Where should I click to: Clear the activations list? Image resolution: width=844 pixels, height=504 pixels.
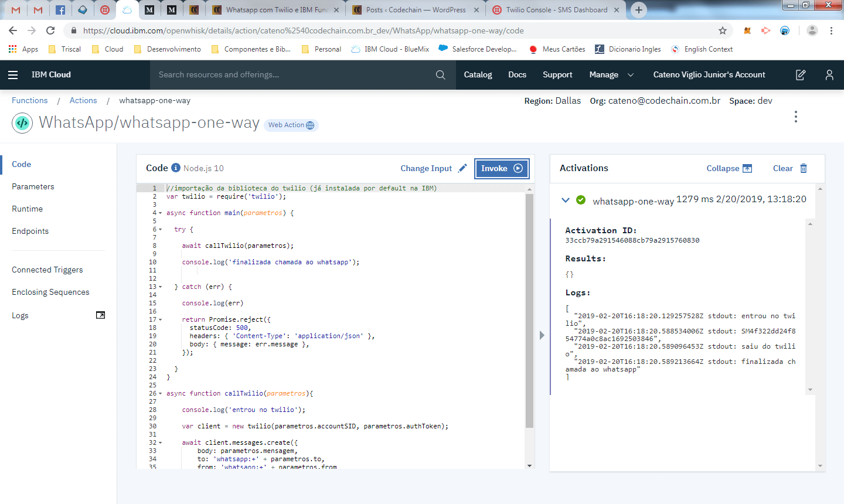782,168
